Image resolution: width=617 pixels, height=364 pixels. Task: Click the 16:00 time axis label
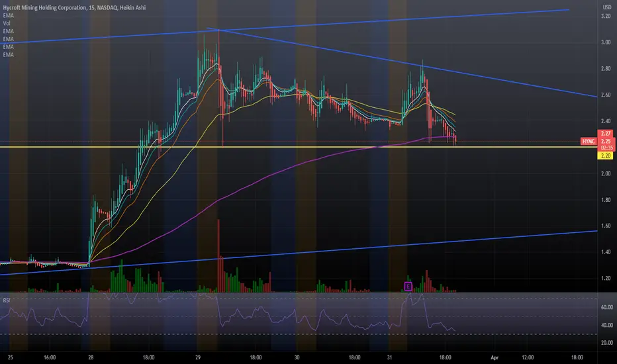[50, 357]
